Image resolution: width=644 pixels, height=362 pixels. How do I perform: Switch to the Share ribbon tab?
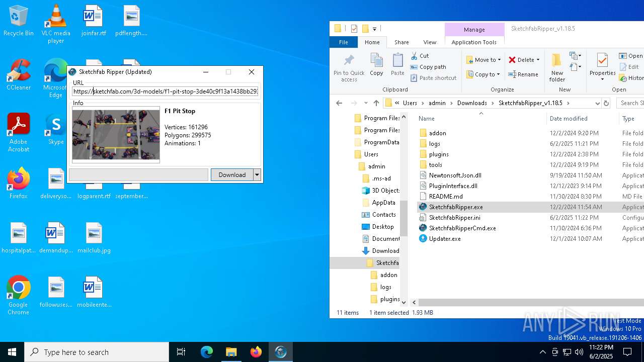401,42
